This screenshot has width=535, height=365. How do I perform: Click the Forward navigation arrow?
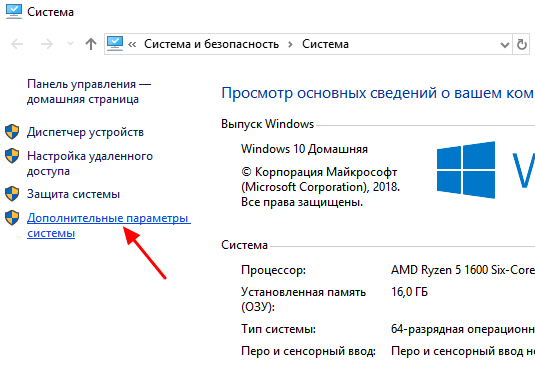(47, 44)
